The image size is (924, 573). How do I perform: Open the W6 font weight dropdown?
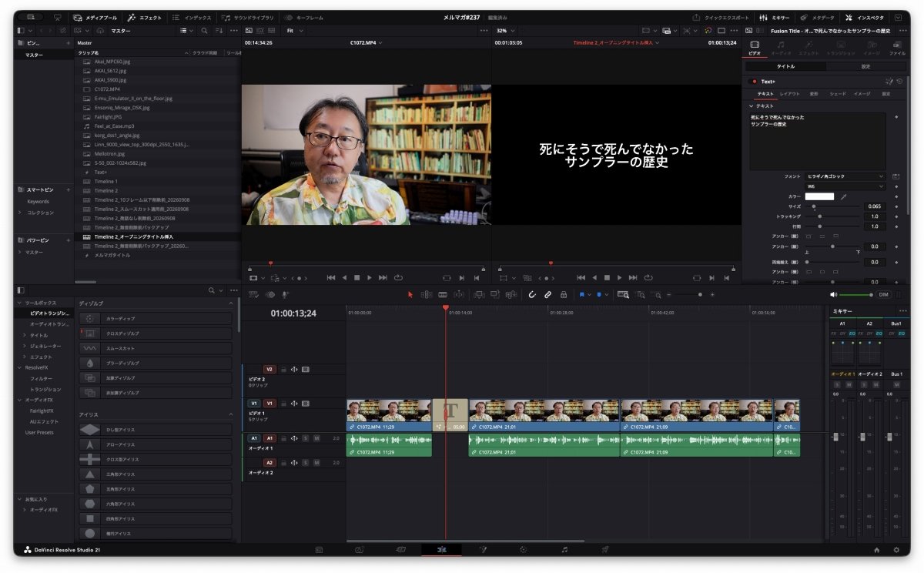(x=845, y=186)
